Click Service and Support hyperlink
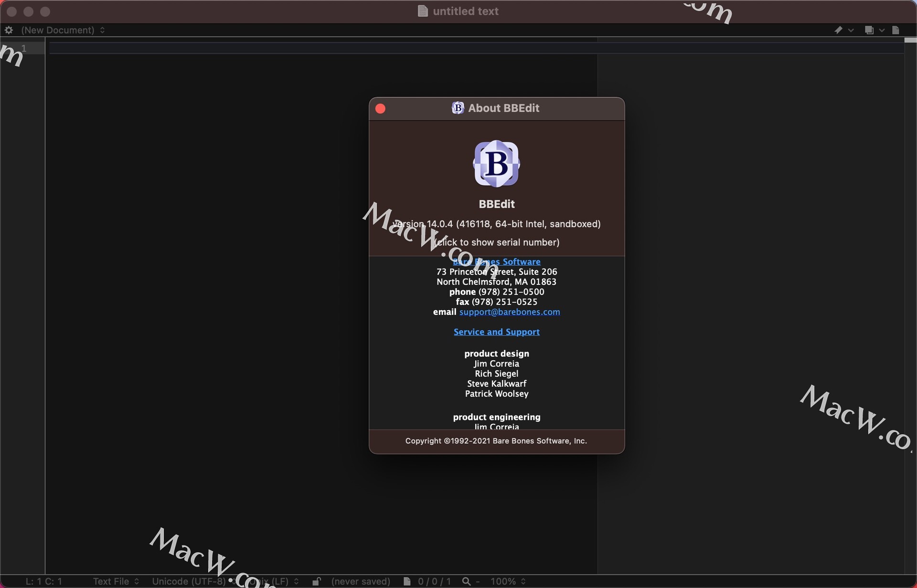This screenshot has width=917, height=588. point(497,331)
